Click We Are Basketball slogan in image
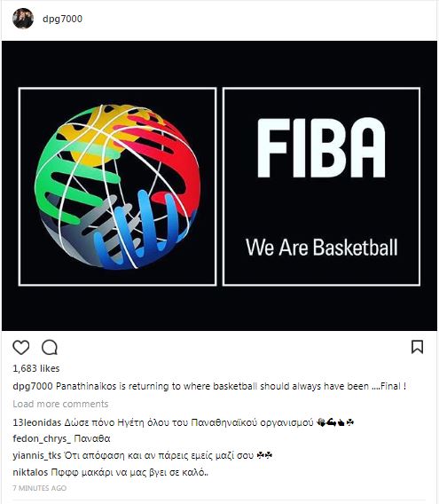Image resolution: width=439 pixels, height=504 pixels. click(x=322, y=248)
